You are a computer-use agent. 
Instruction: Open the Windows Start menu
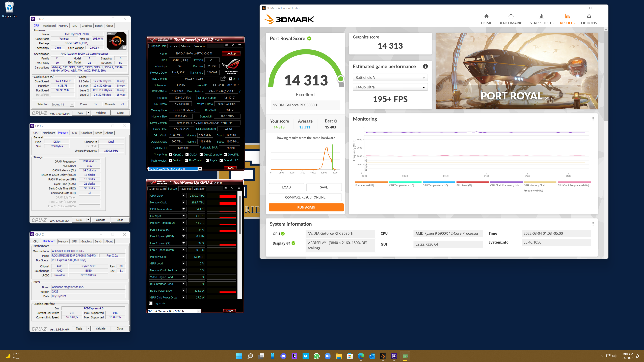[x=239, y=356]
